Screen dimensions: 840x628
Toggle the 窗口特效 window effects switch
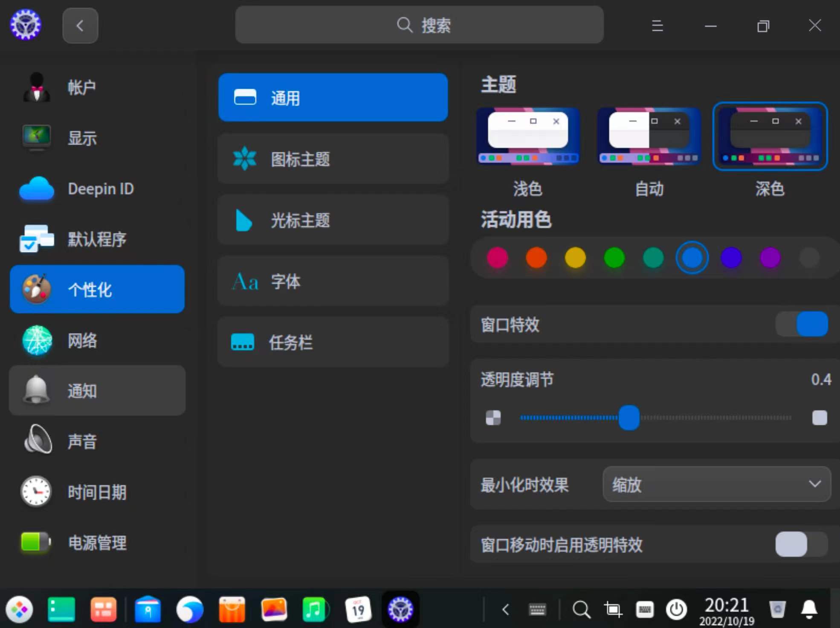(801, 324)
